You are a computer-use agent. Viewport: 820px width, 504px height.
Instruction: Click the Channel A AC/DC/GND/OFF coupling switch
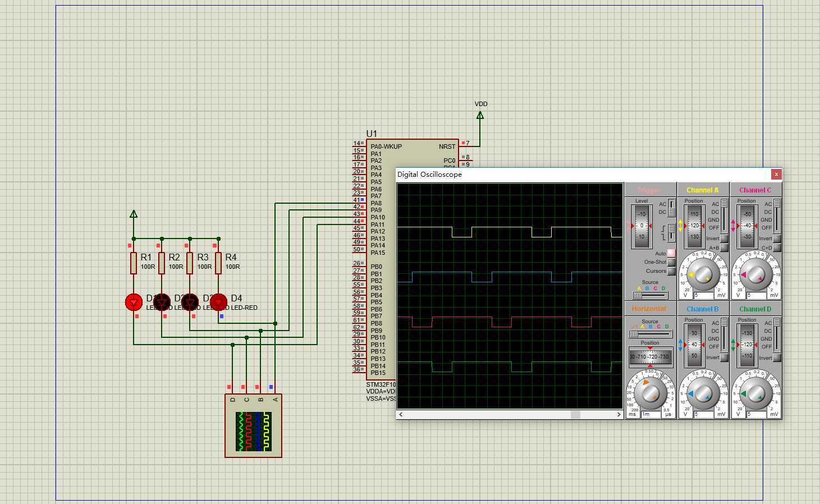pyautogui.click(x=725, y=216)
